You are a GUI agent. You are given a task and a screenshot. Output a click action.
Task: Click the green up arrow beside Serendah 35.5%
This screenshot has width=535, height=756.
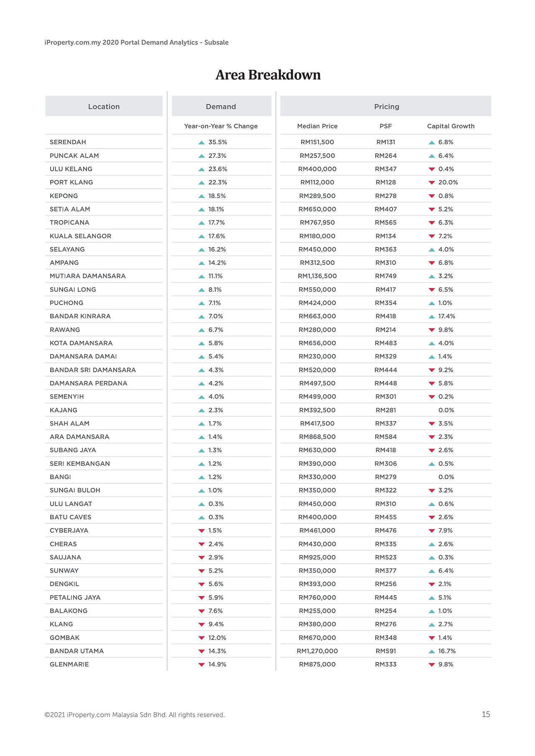click(201, 142)
